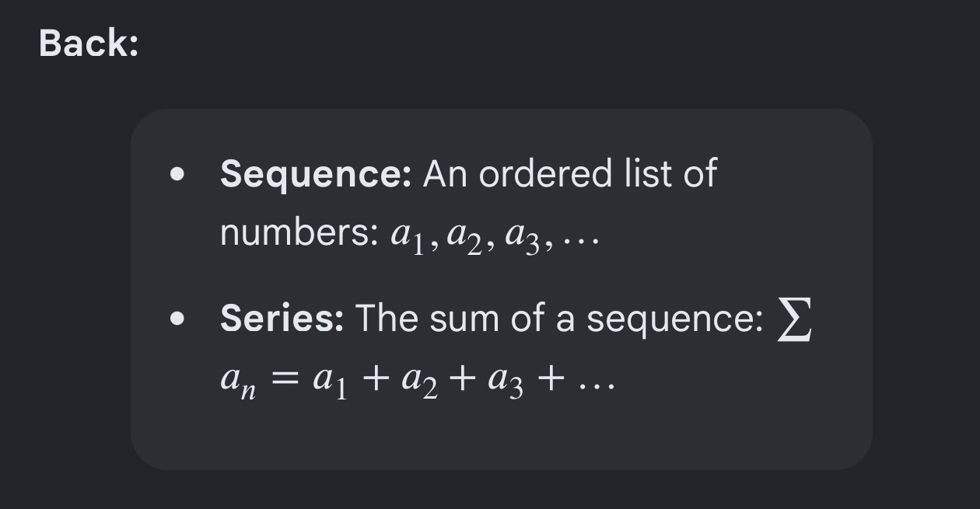Click a₁ in the series sum

[330, 382]
